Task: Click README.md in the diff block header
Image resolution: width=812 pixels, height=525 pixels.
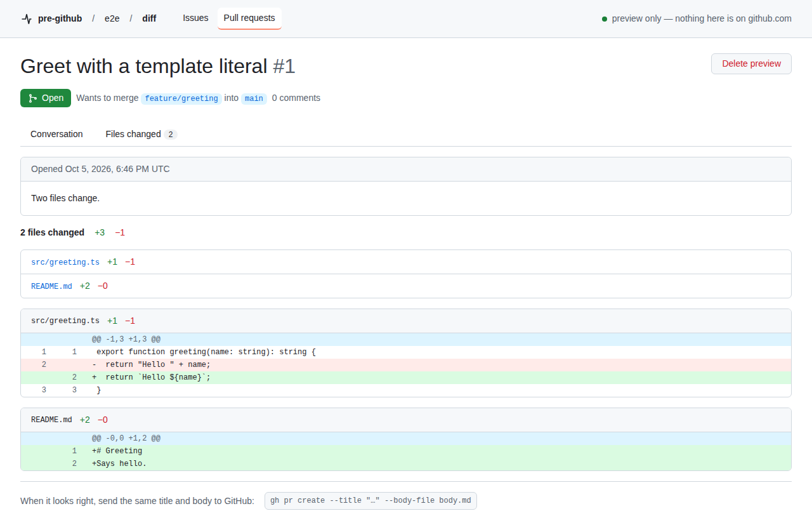Action: [x=51, y=420]
